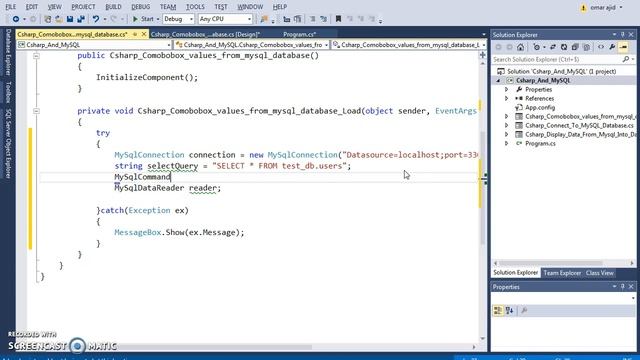Open the BUILD menu
This screenshot has width=640, height=360.
tap(113, 7)
